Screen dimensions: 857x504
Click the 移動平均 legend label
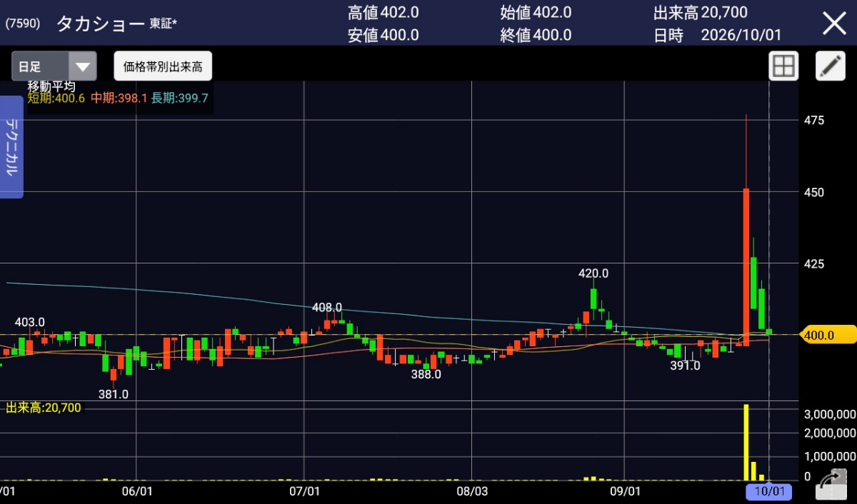click(x=51, y=86)
